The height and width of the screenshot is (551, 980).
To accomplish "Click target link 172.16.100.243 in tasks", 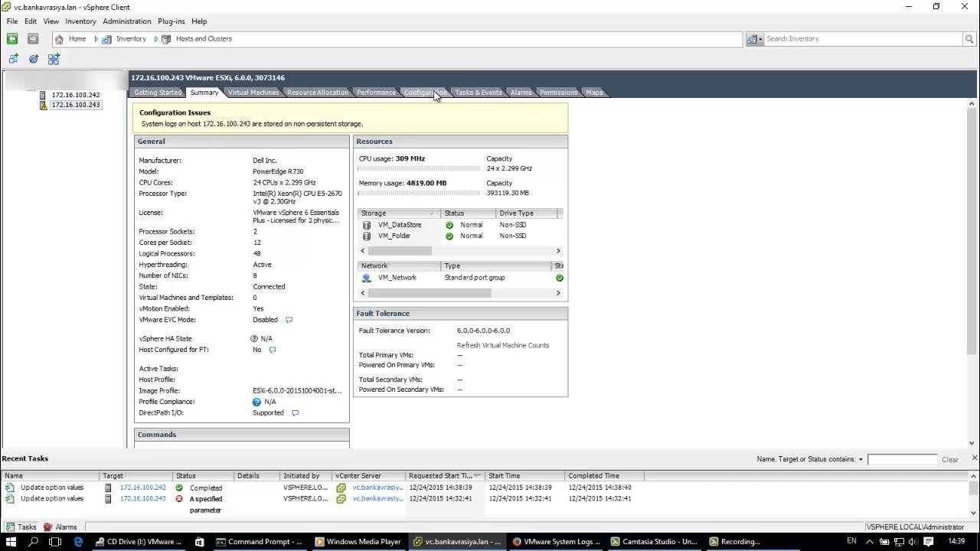I will (143, 499).
